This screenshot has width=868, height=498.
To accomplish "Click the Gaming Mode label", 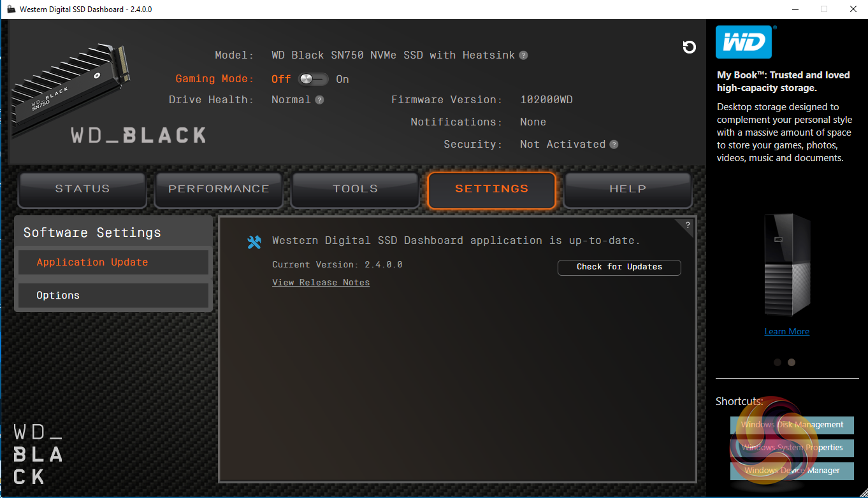I will point(215,79).
